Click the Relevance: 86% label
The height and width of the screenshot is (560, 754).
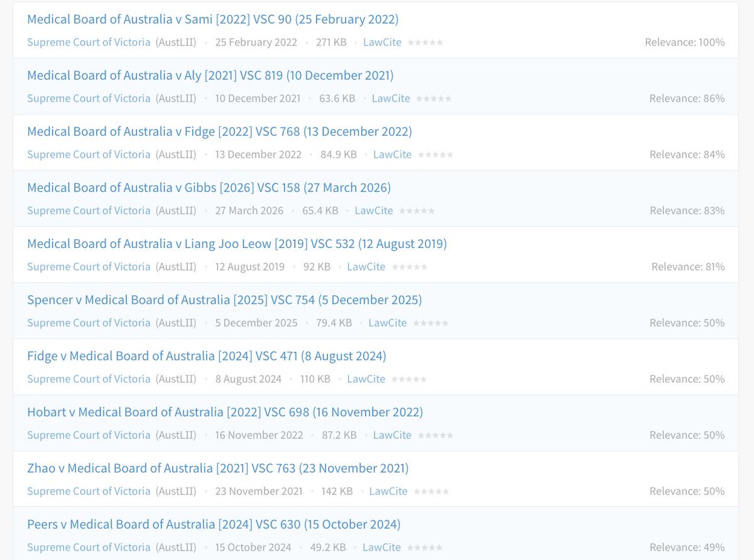[x=687, y=98]
